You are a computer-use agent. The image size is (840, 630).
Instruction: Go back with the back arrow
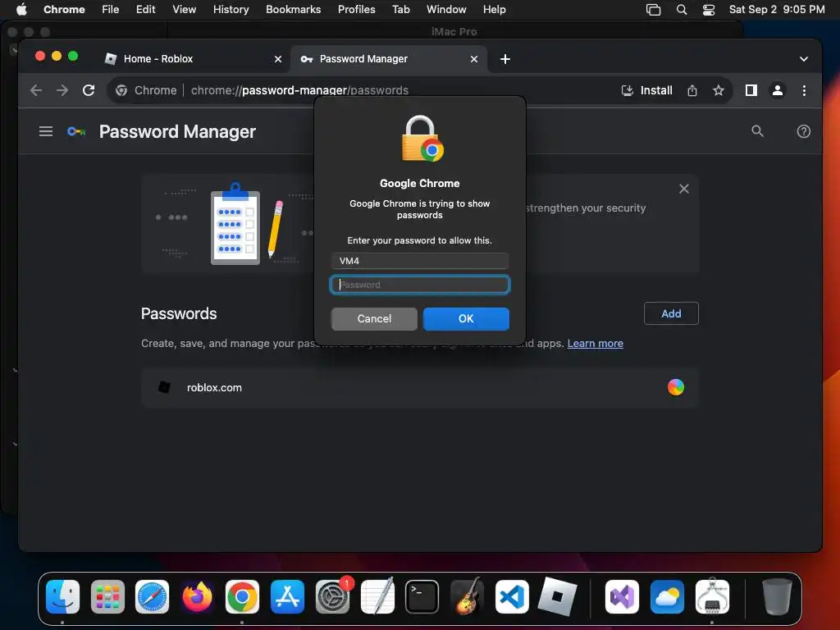point(36,90)
